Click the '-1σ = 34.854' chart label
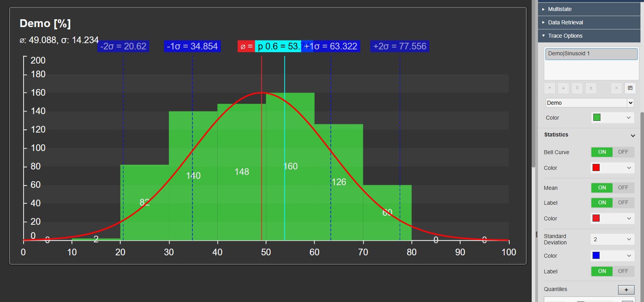Screen dimensions: 644x302 click(x=192, y=46)
